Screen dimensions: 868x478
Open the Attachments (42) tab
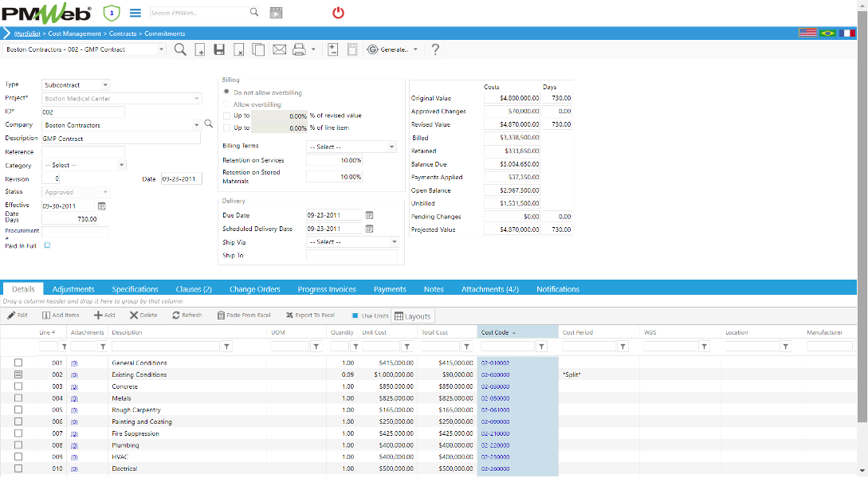pos(490,288)
